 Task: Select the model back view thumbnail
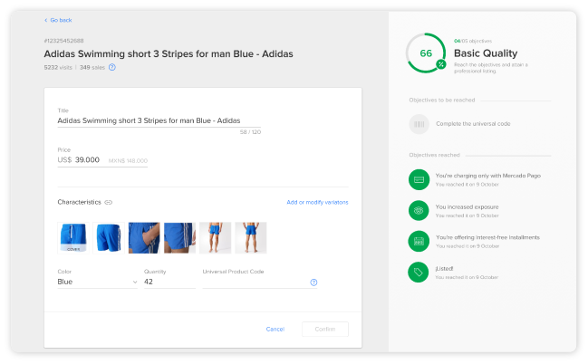coord(251,237)
